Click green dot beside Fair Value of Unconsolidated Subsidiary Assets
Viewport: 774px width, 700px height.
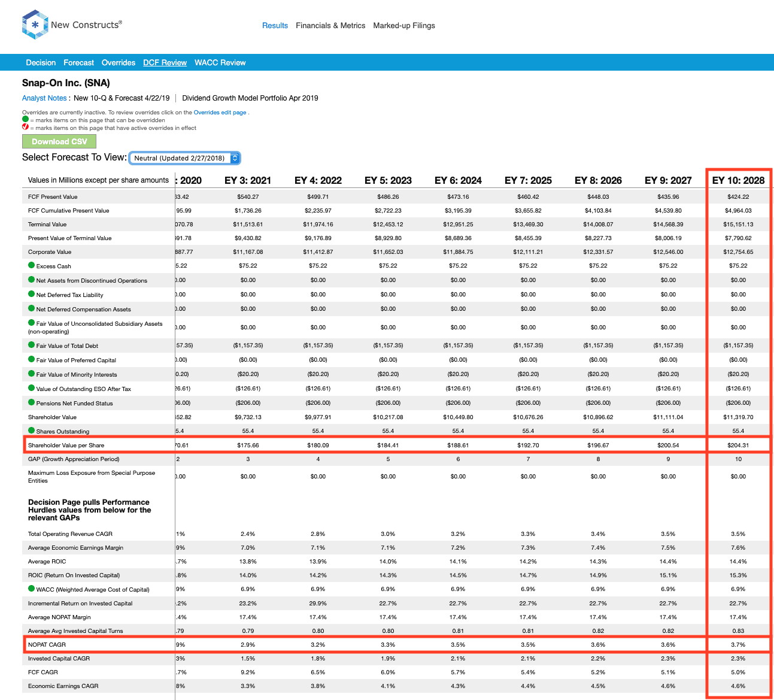(32, 323)
